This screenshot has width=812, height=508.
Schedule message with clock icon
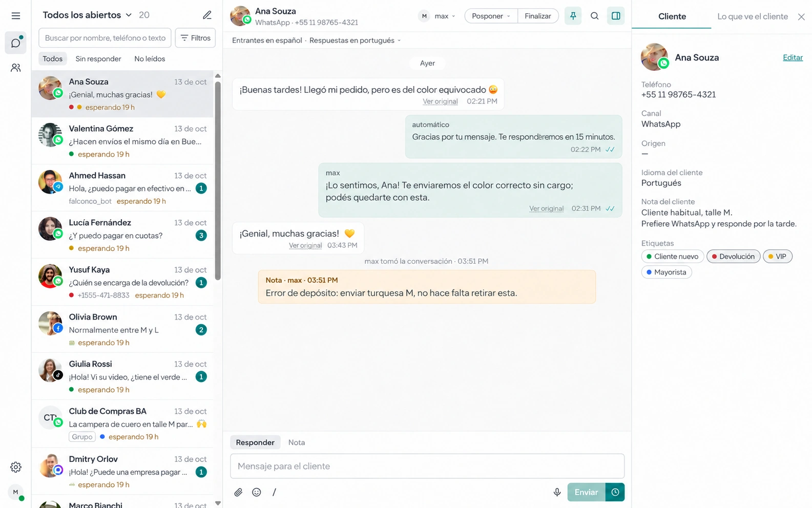pyautogui.click(x=615, y=492)
